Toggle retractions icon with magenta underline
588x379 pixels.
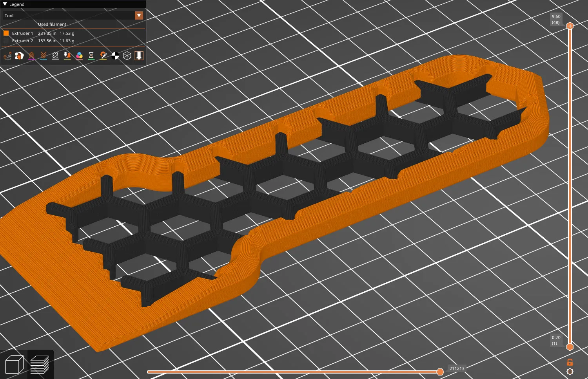31,56
